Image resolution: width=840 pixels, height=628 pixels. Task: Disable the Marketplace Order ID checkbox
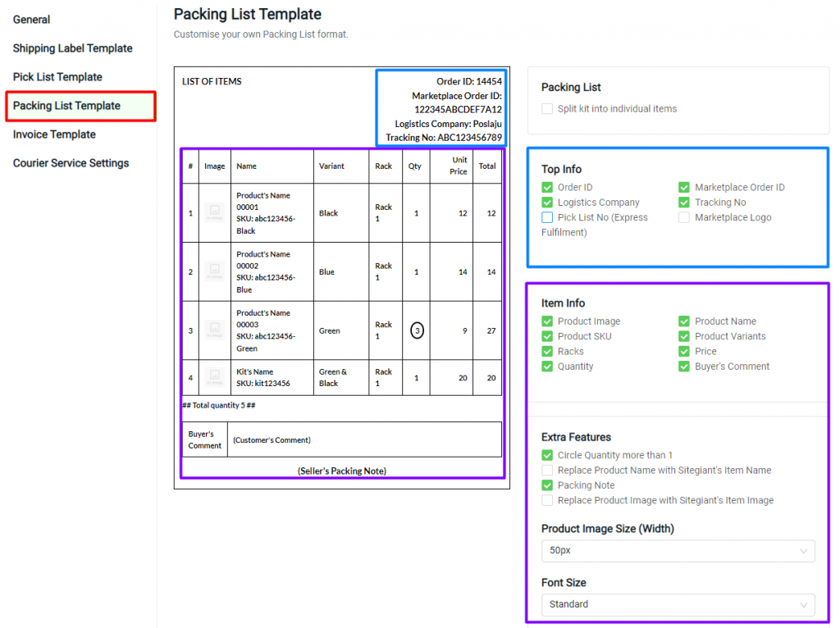(x=683, y=187)
